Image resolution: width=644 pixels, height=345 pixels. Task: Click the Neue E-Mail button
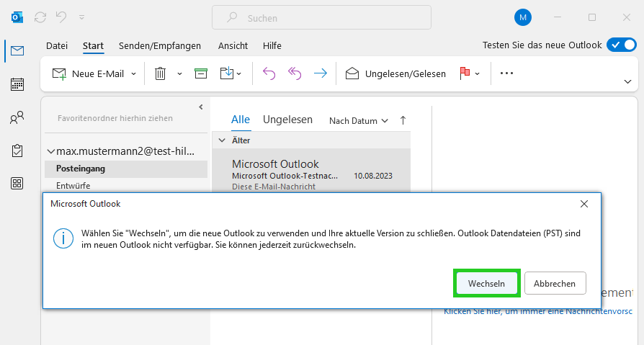click(89, 74)
